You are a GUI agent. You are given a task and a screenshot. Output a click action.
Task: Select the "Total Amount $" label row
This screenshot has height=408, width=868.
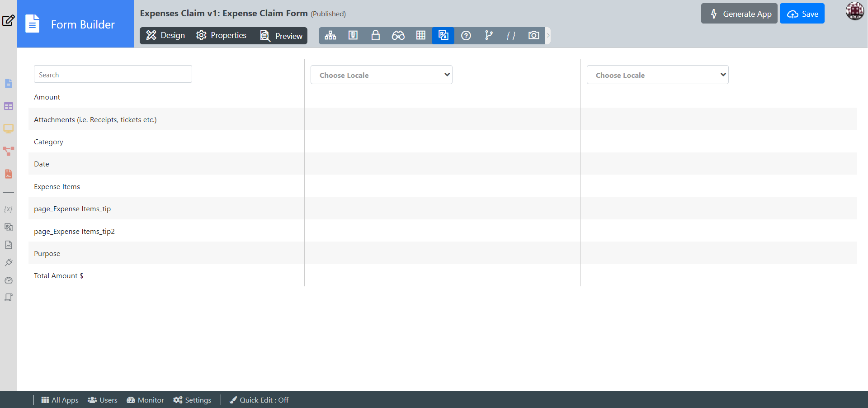(59, 276)
